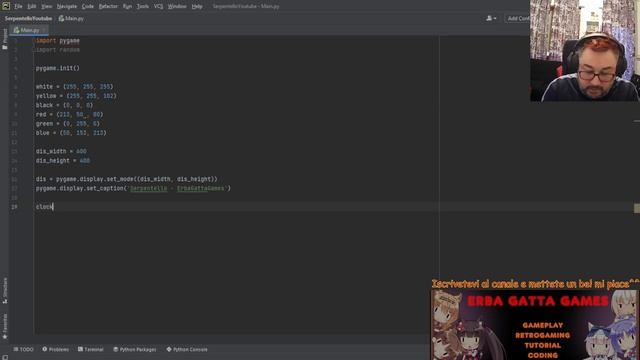Click the 'black = (0, 0, 0)' line

[x=64, y=105]
